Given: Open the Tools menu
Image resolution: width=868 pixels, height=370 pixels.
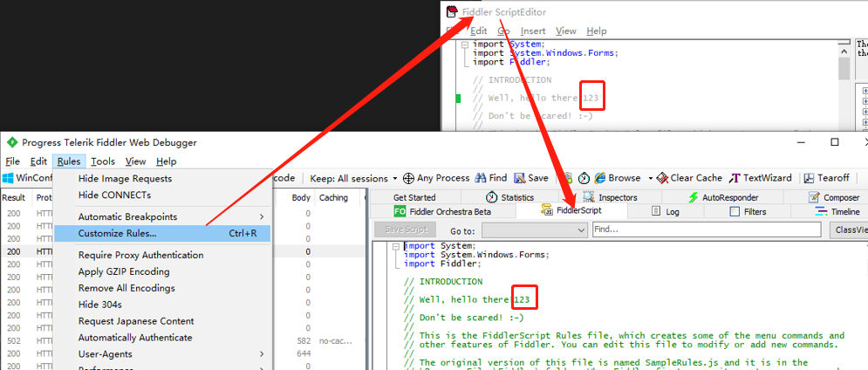Looking at the screenshot, I should 103,161.
